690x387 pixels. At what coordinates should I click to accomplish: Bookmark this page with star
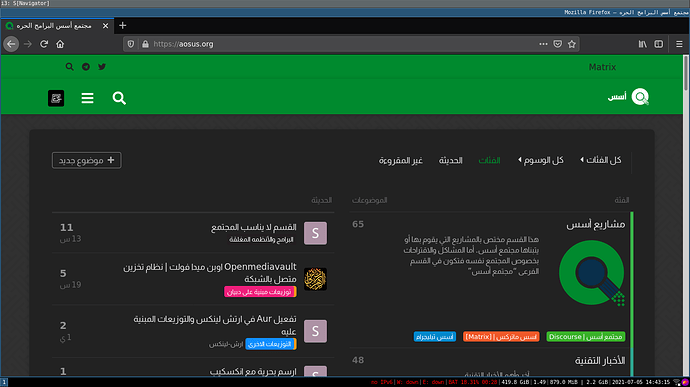(572, 44)
